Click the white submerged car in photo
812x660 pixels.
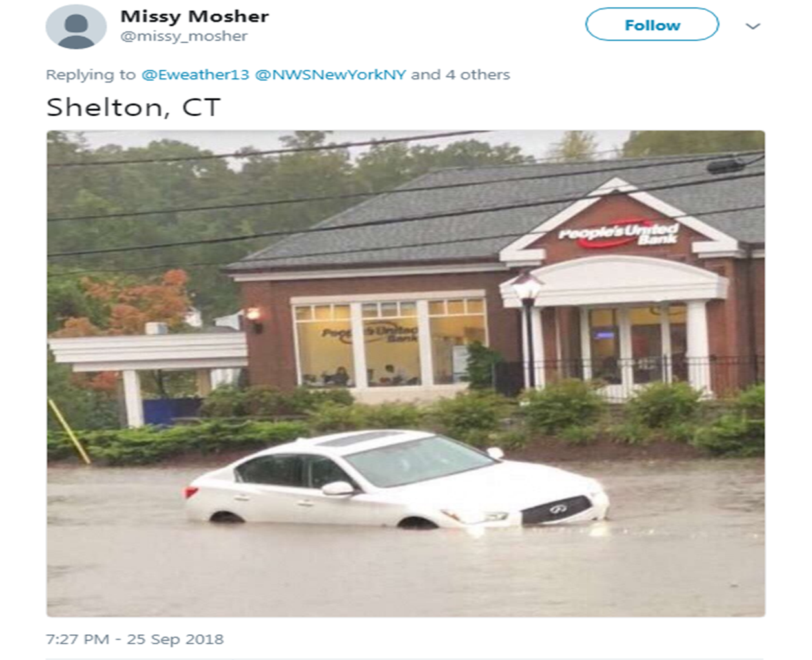point(397,479)
